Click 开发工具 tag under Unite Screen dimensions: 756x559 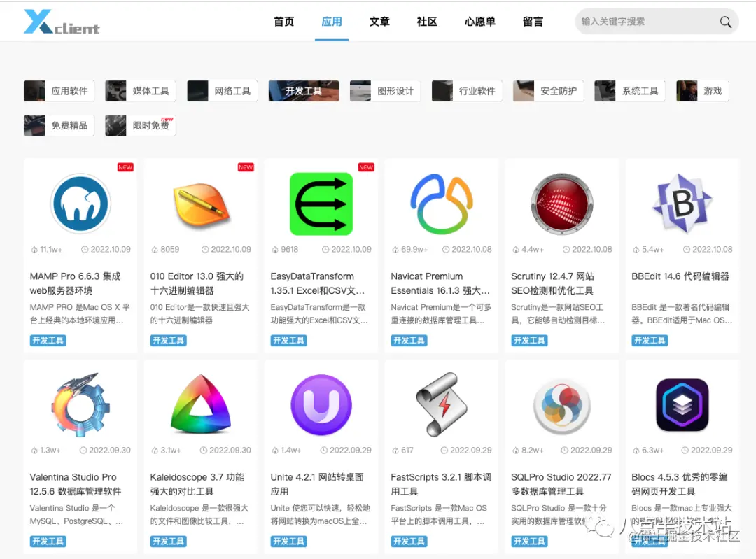289,542
